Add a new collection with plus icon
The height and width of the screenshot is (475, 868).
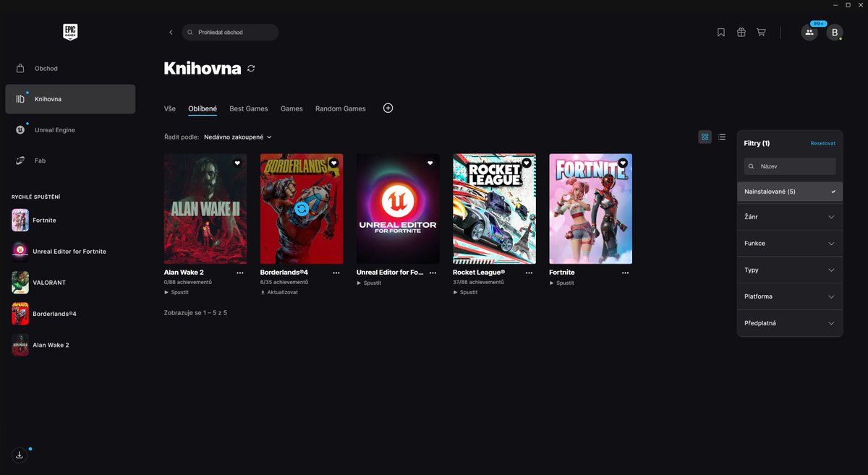(x=388, y=108)
